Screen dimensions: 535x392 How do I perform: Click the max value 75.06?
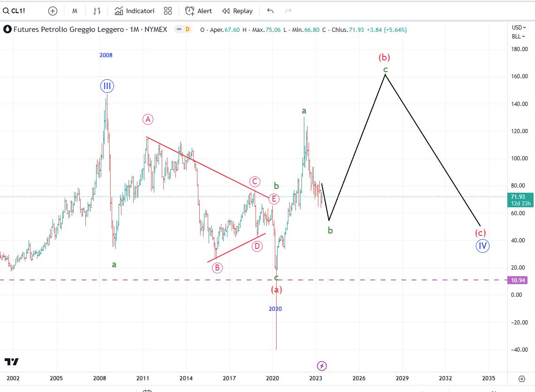coord(273,30)
